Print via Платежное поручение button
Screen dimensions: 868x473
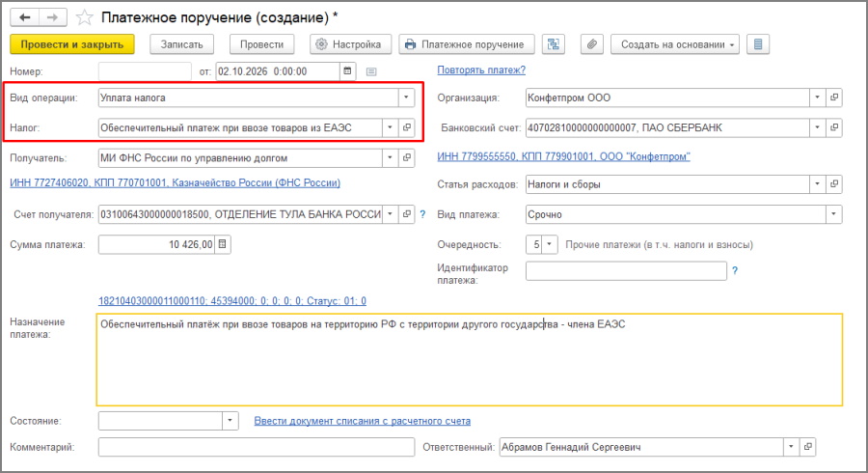pyautogui.click(x=467, y=44)
